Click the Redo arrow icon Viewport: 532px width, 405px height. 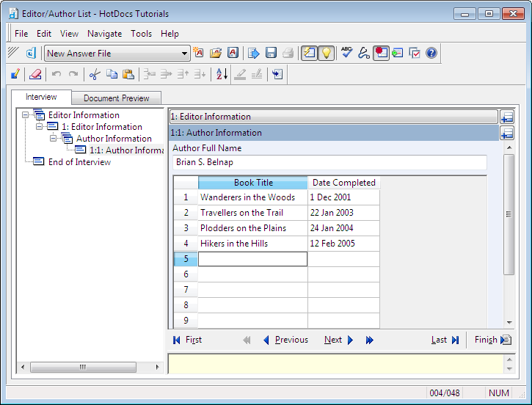pyautogui.click(x=73, y=74)
